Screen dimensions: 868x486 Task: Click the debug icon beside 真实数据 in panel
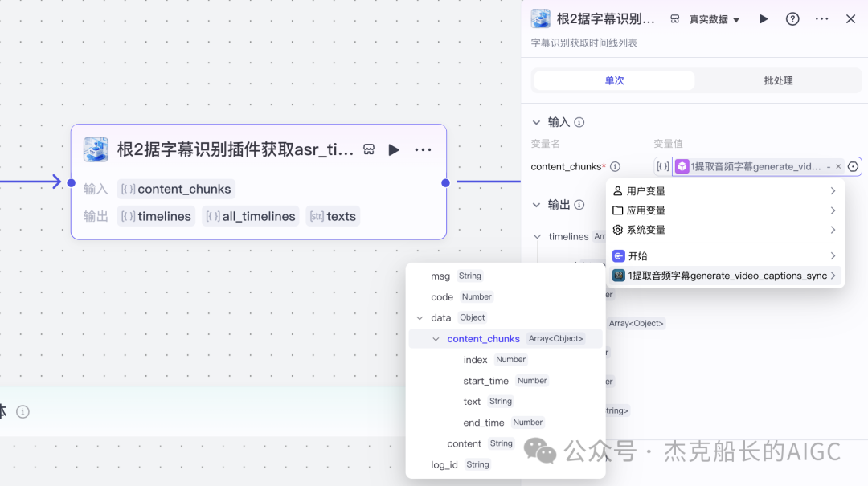[675, 19]
